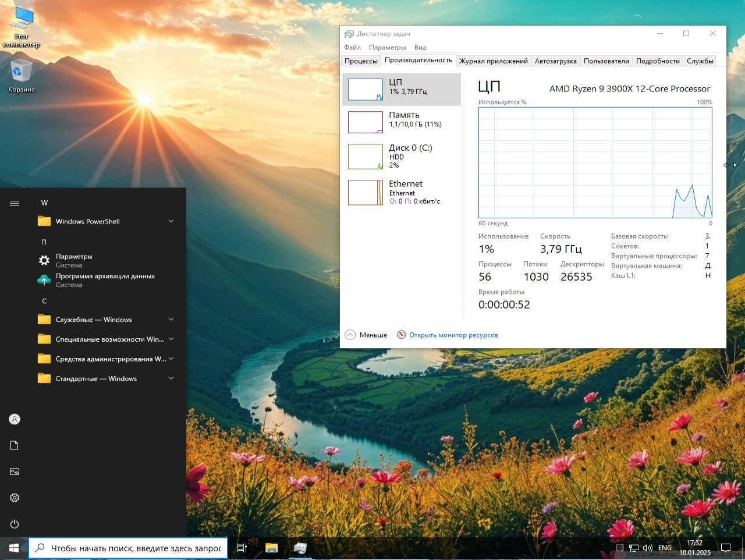Click the Task Manager title bar icon
Image resolution: width=745 pixels, height=560 pixels.
click(x=349, y=34)
